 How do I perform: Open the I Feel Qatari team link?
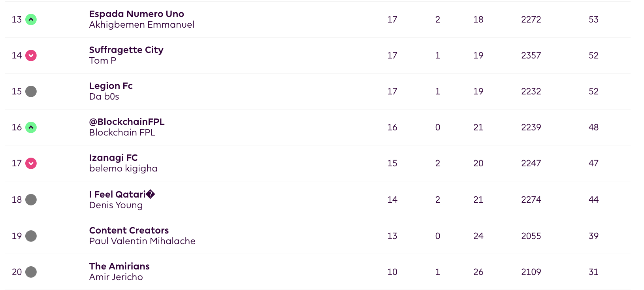(122, 194)
